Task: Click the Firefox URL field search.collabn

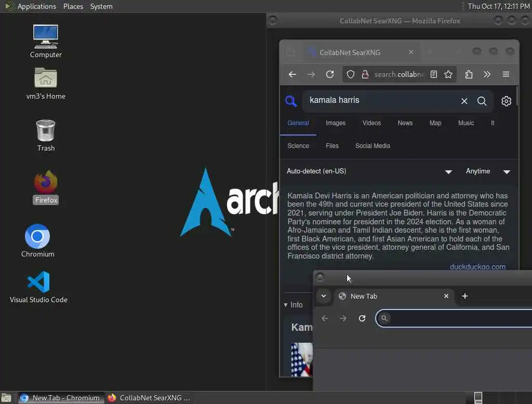Action: tap(398, 74)
